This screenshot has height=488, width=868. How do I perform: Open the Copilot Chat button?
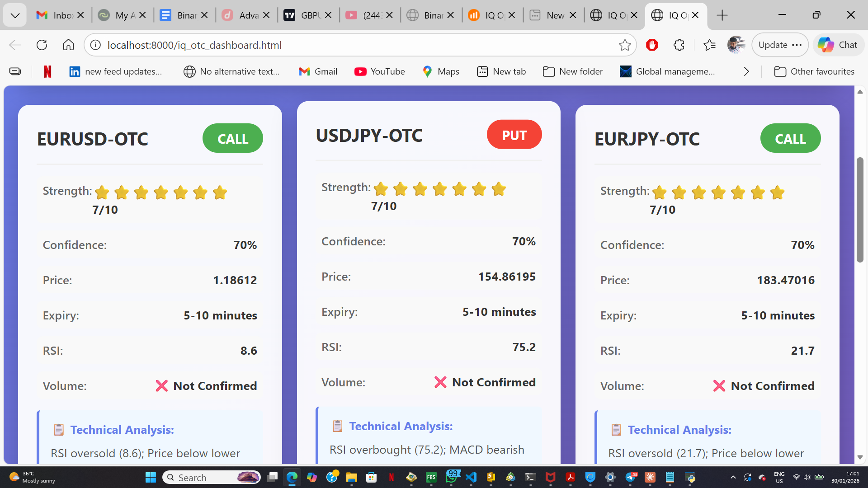pyautogui.click(x=838, y=45)
